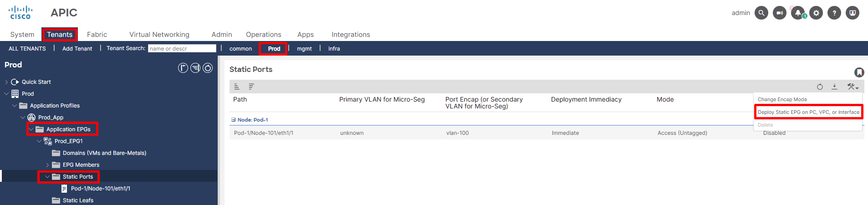Click the bookmark icon beside Static Ports

point(859,72)
